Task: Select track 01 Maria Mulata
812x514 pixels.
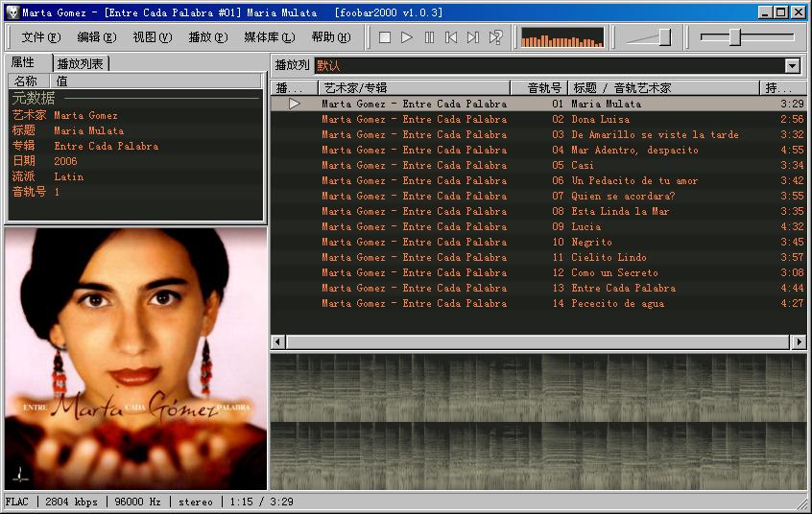Action: click(538, 104)
